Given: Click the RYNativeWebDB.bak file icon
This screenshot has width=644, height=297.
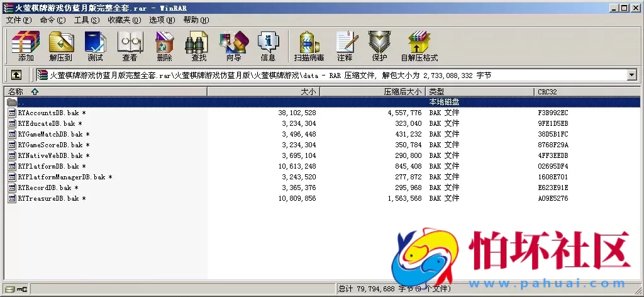Looking at the screenshot, I should point(13,155).
